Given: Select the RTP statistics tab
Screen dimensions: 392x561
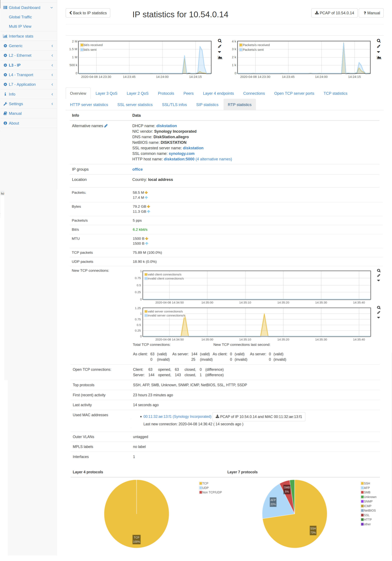Looking at the screenshot, I should [239, 105].
